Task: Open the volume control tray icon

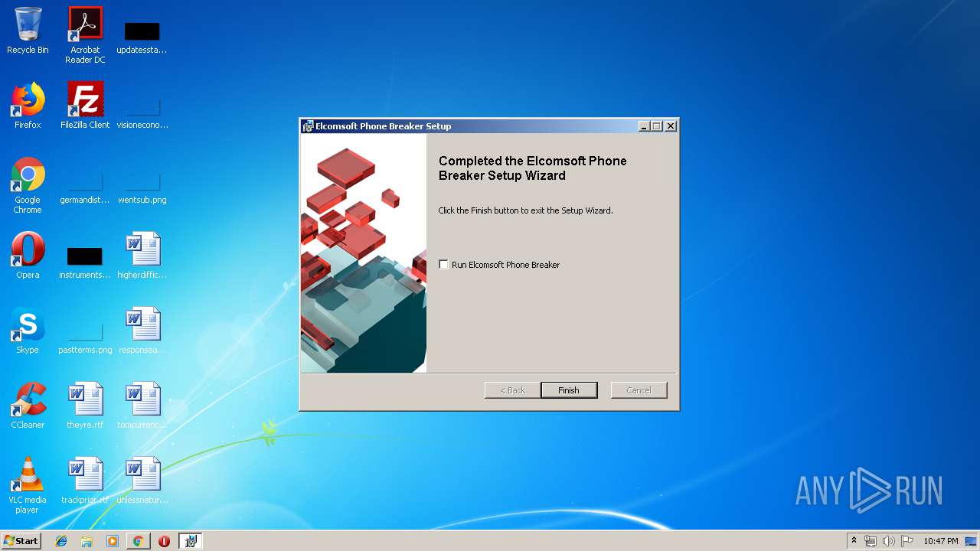Action: [889, 541]
